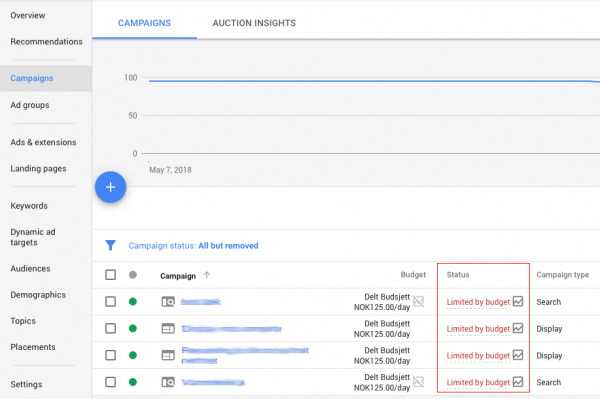The width and height of the screenshot is (600, 399).
Task: Click Limited by budget in first row
Action: coord(478,302)
